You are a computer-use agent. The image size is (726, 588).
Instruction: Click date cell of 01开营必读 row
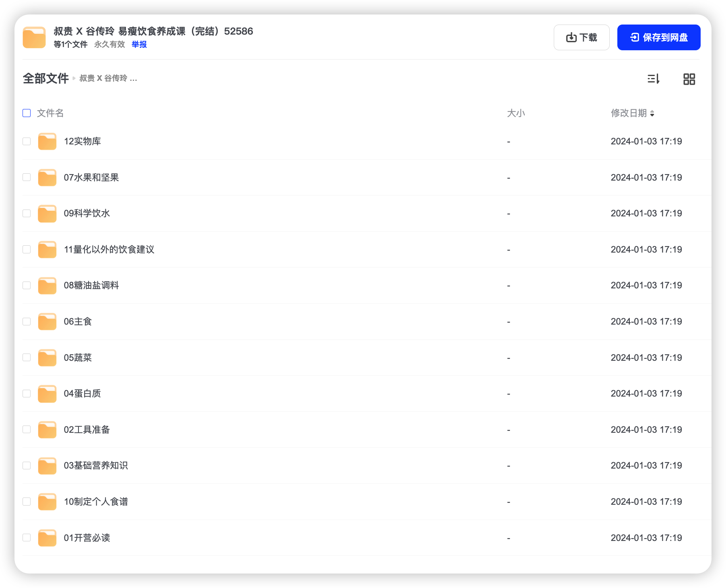[x=646, y=538]
